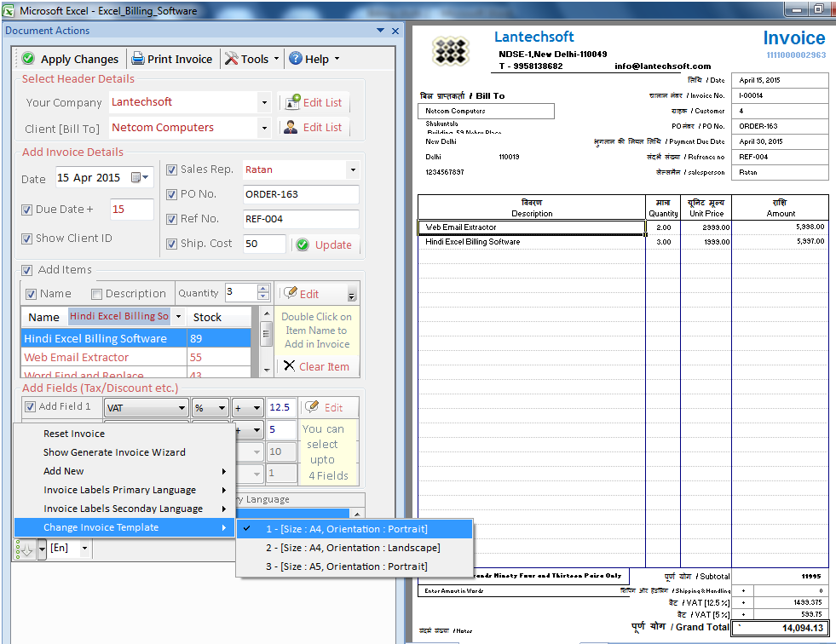
Task: Click the Ref No. REF-004 input field
Action: click(x=301, y=219)
